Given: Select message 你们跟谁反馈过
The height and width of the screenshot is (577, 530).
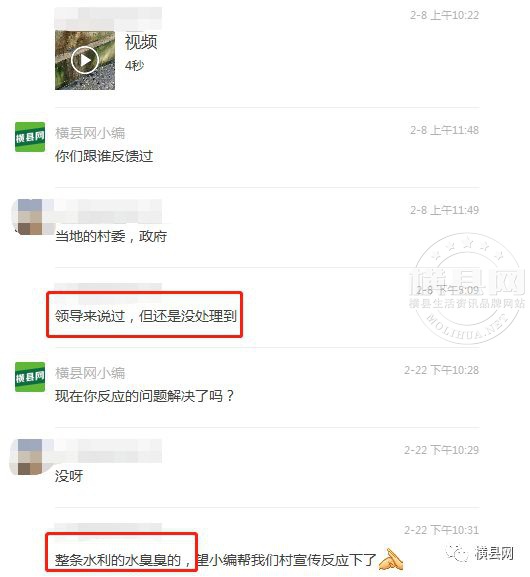Looking at the screenshot, I should tap(104, 156).
